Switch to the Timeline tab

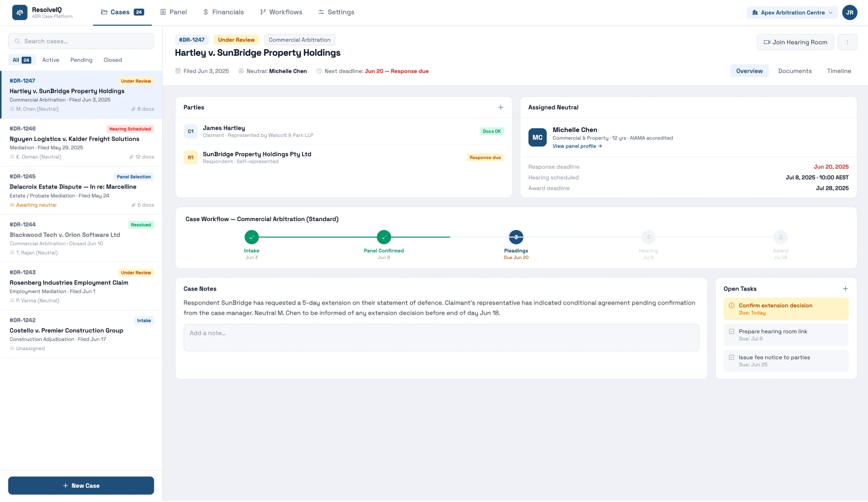(839, 71)
